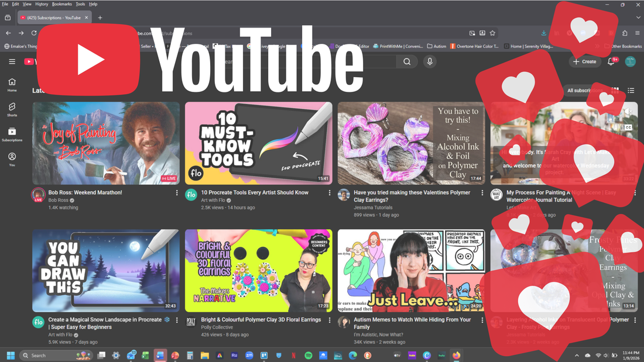Image resolution: width=644 pixels, height=362 pixels.
Task: Close the Subscriptions - YouTube tab
Action: (86, 18)
